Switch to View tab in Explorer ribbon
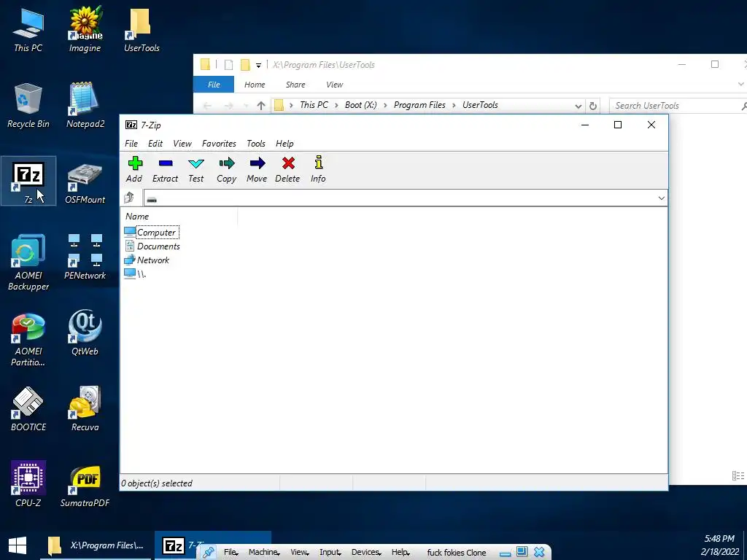This screenshot has width=747, height=560. tap(334, 85)
